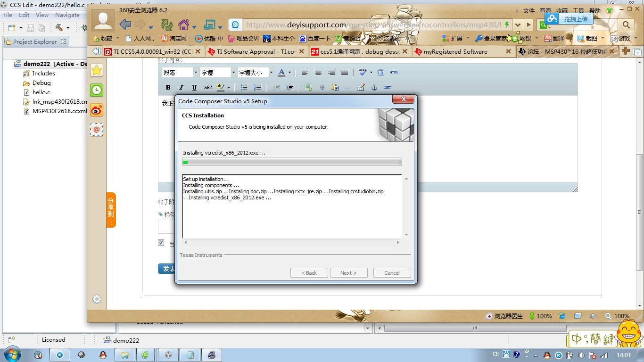The image size is (644, 362).
Task: Align text right in the post editor
Action: (x=331, y=73)
